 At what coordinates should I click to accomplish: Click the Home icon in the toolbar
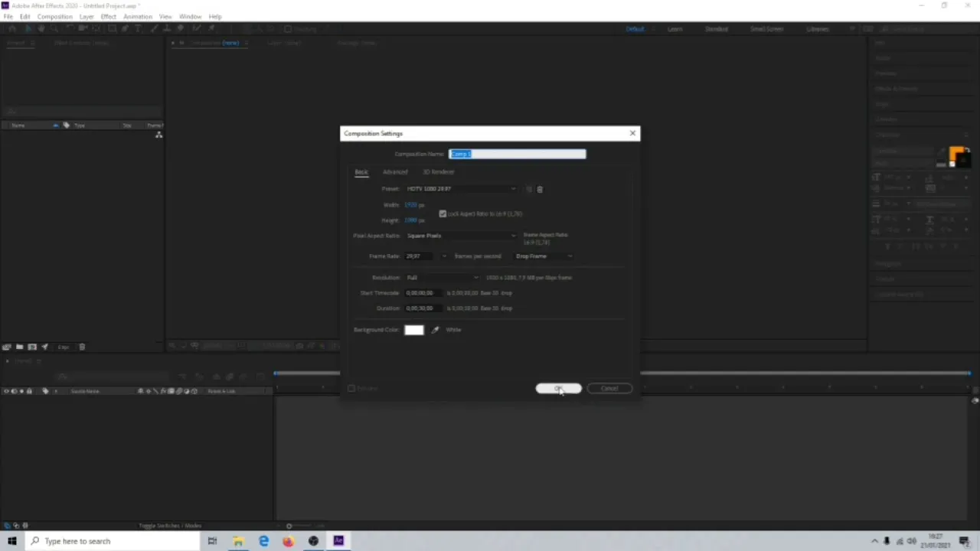click(11, 29)
